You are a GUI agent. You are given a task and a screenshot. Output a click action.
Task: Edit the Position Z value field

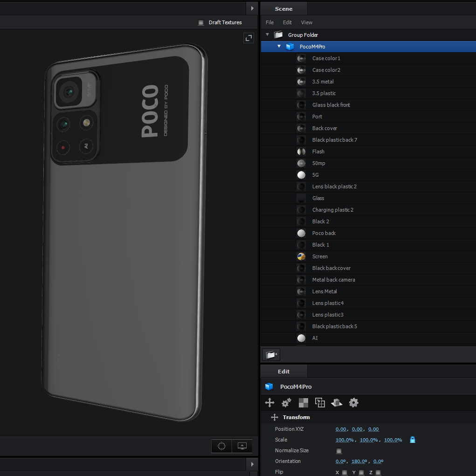tap(373, 429)
